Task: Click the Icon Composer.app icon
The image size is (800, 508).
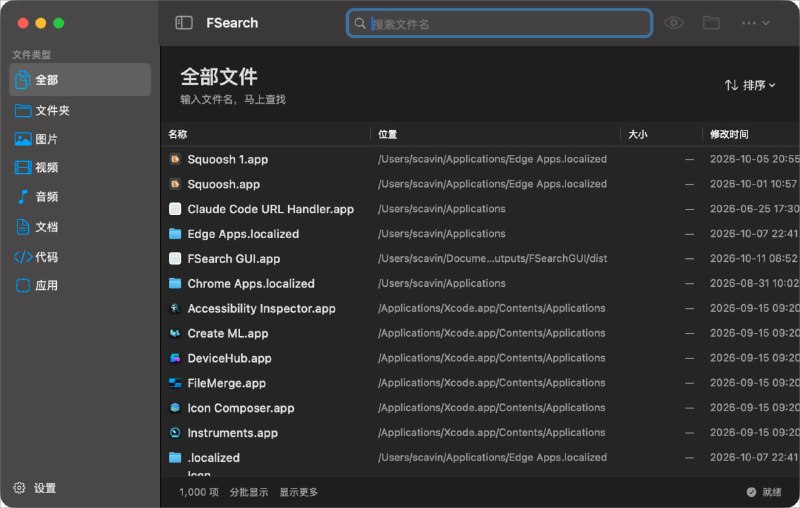Action: pos(175,408)
